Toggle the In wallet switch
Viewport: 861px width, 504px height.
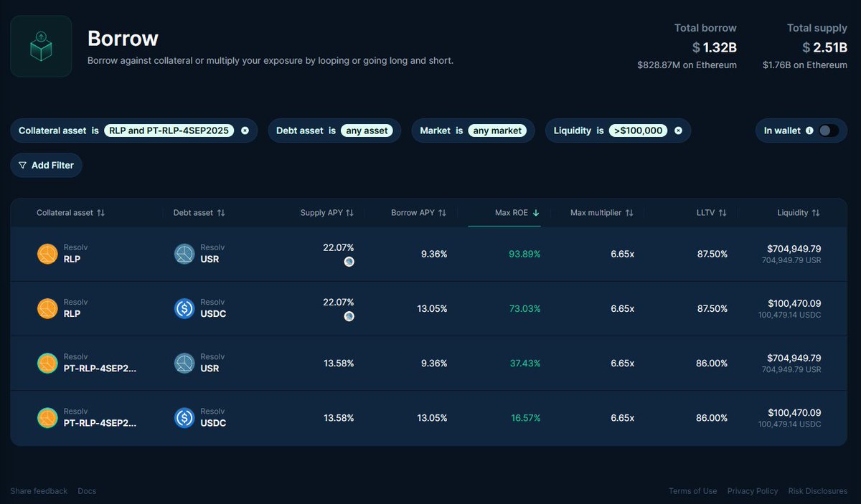click(829, 130)
